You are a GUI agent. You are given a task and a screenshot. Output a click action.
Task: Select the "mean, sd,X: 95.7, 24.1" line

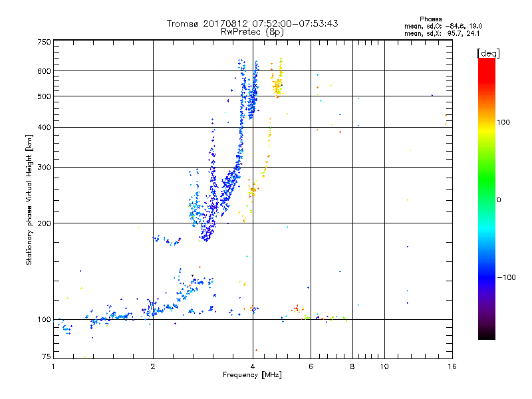coord(442,33)
